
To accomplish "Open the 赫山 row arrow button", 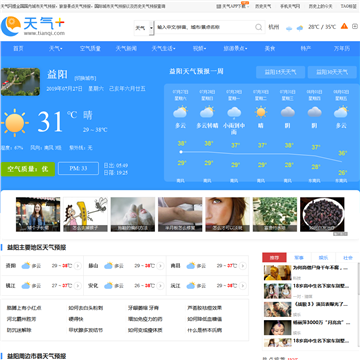I will click(160, 266).
